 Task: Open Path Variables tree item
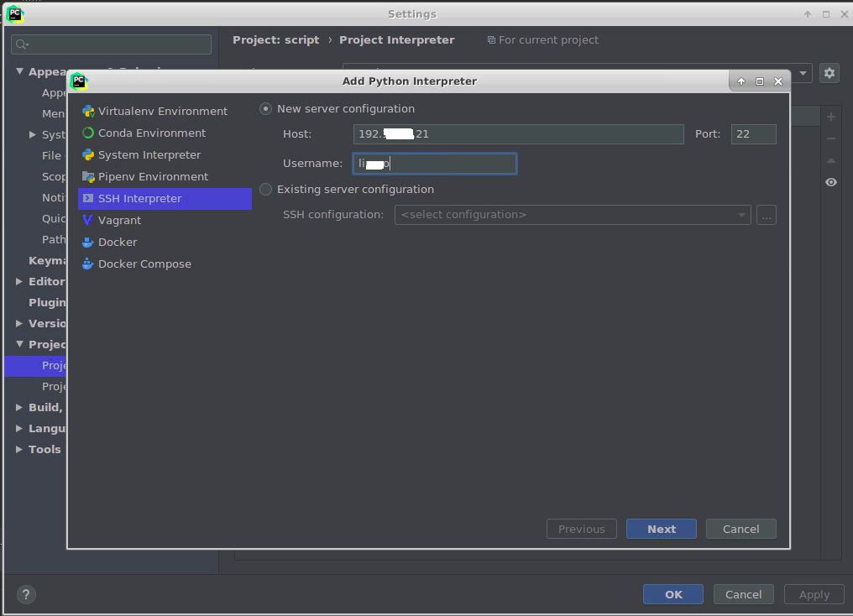pos(54,239)
